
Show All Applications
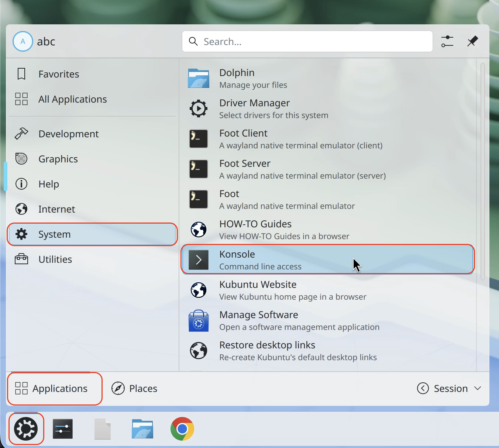coord(92,99)
